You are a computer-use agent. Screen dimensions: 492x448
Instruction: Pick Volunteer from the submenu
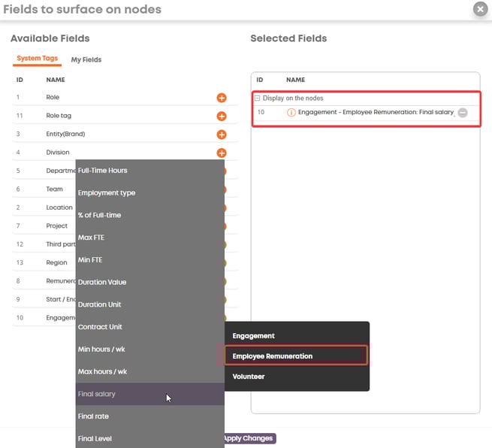click(249, 377)
